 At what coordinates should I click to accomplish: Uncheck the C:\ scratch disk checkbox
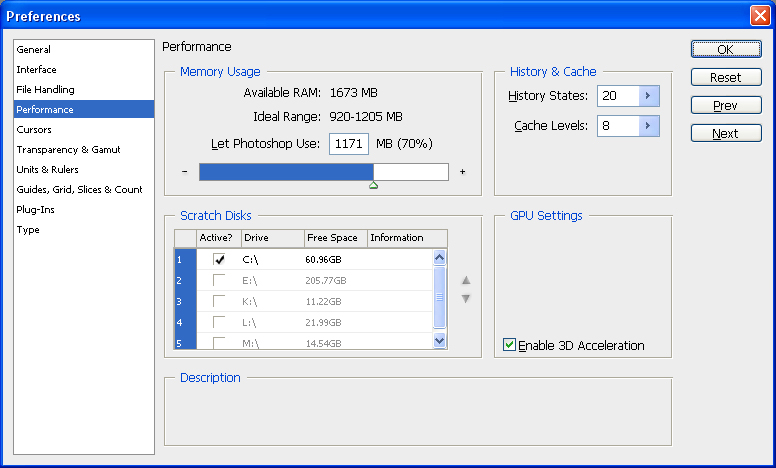pyautogui.click(x=219, y=259)
